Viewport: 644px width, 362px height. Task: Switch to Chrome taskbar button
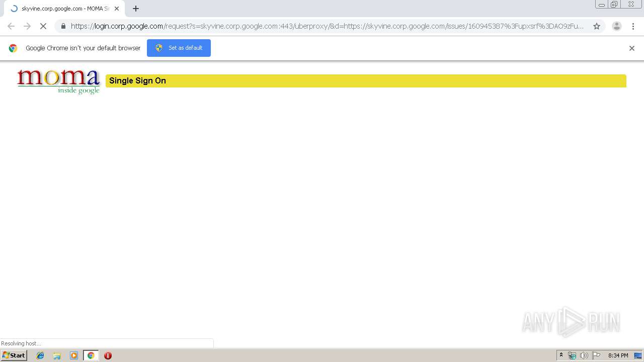coord(91,355)
